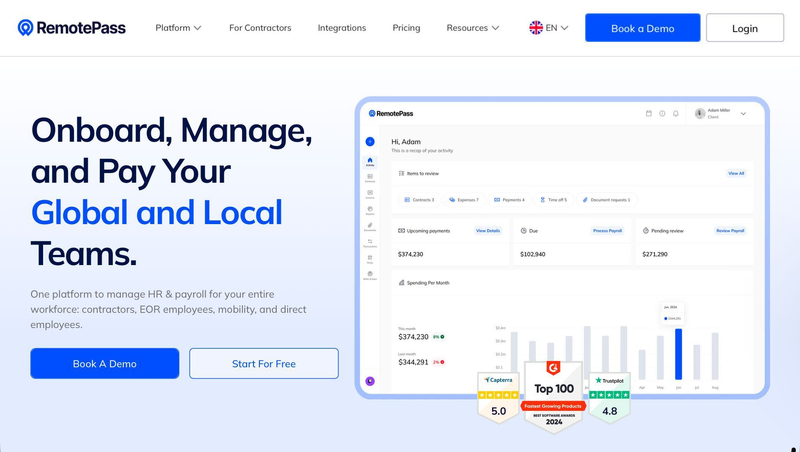The image size is (800, 452).
Task: Click the G2 Top 100 badge
Action: (x=554, y=397)
